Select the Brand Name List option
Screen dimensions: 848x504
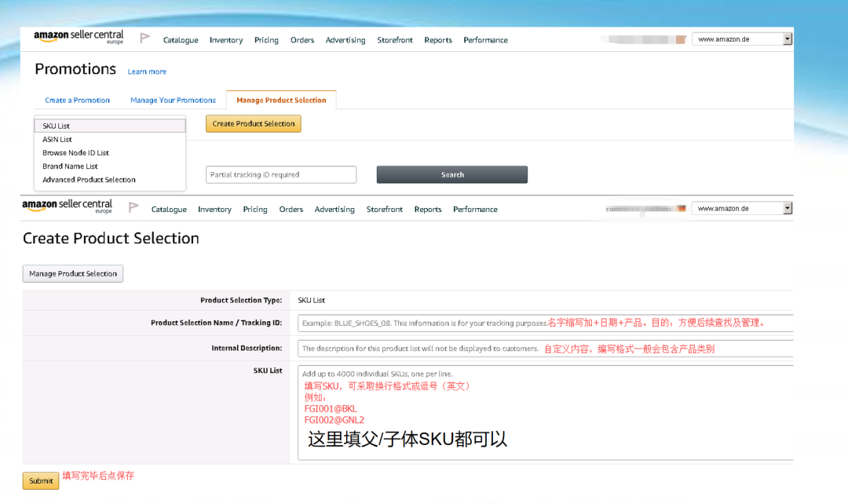click(70, 166)
